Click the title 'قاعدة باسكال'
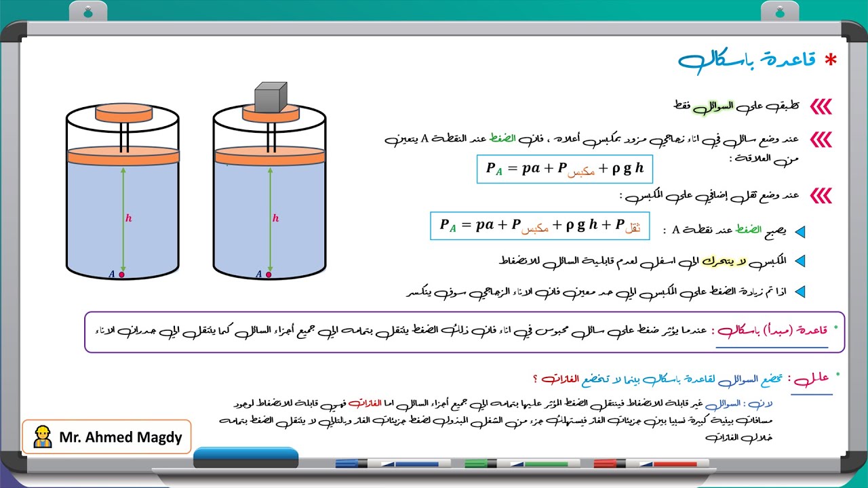Viewport: 868px width, 488px height. coord(746,62)
